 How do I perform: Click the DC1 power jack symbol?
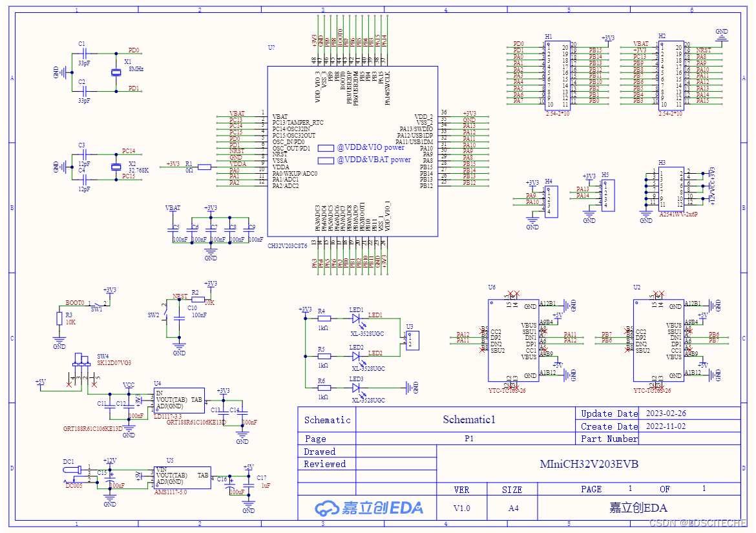tap(73, 474)
